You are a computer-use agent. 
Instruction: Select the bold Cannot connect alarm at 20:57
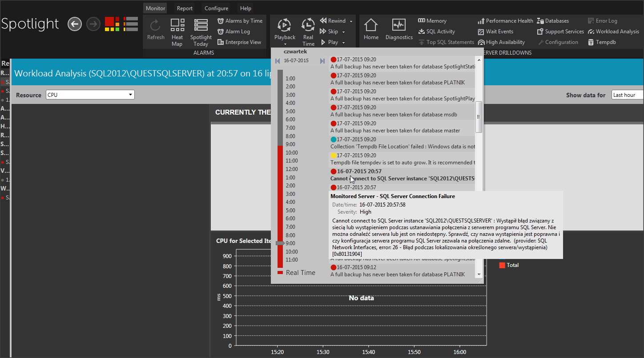[x=403, y=175]
